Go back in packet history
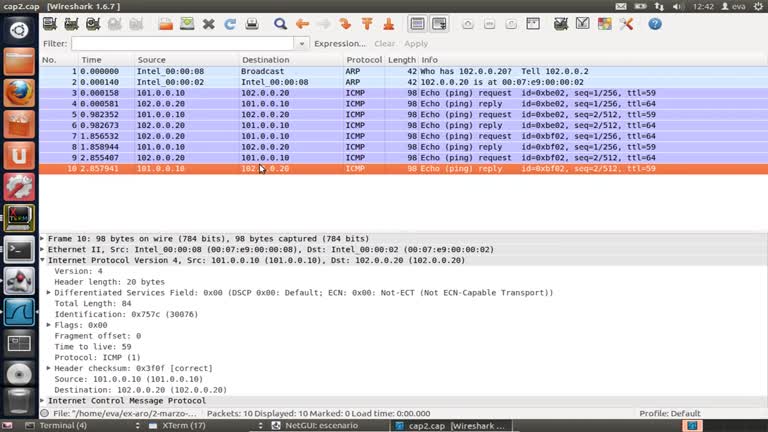768x432 pixels. 302,24
